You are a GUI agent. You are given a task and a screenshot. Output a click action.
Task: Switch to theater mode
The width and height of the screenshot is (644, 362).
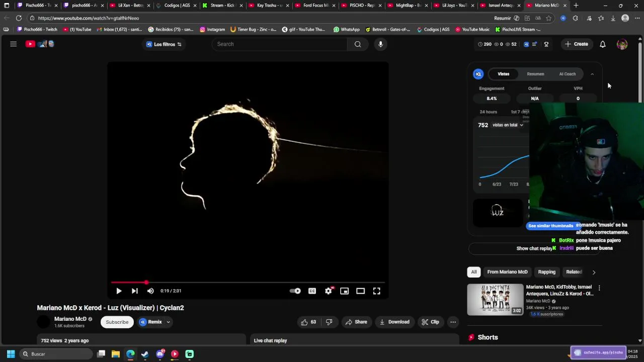360,291
